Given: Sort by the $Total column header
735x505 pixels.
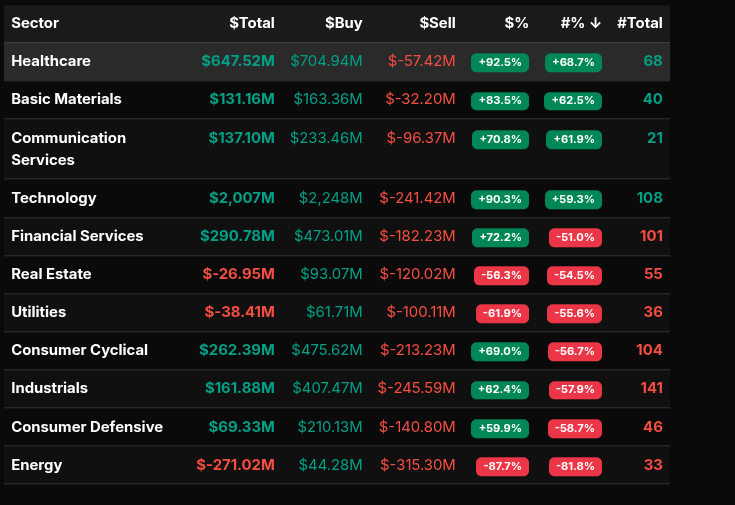Looking at the screenshot, I should [x=251, y=23].
